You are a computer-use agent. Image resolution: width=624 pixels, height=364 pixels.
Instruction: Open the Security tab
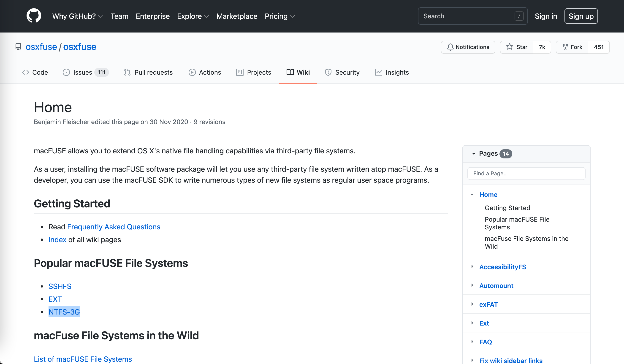tap(342, 72)
